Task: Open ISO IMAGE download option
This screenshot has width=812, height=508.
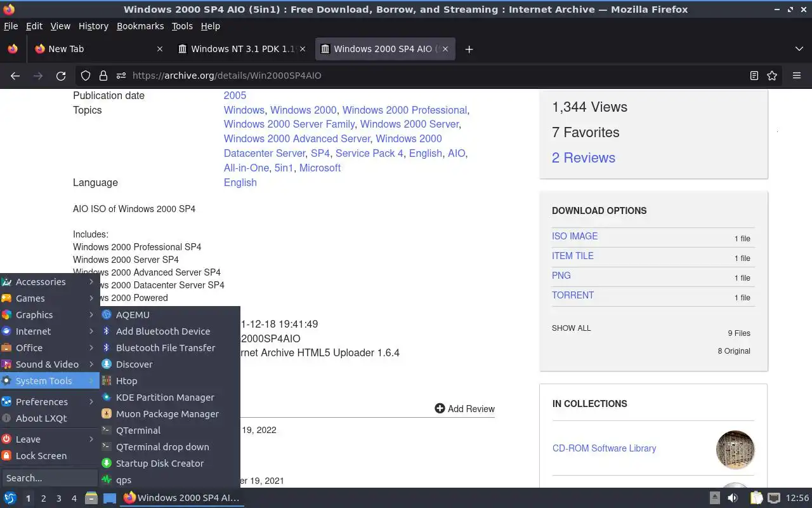Action: tap(575, 236)
